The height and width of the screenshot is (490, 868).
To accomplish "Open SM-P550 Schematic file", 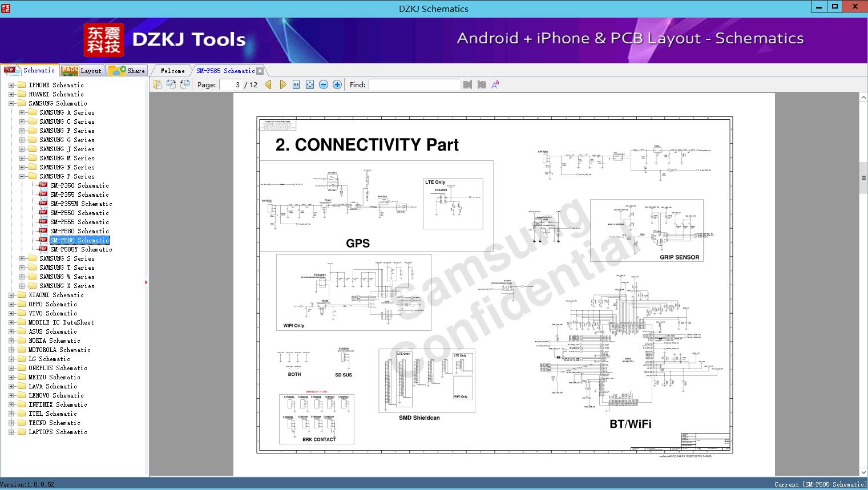I will pyautogui.click(x=79, y=213).
